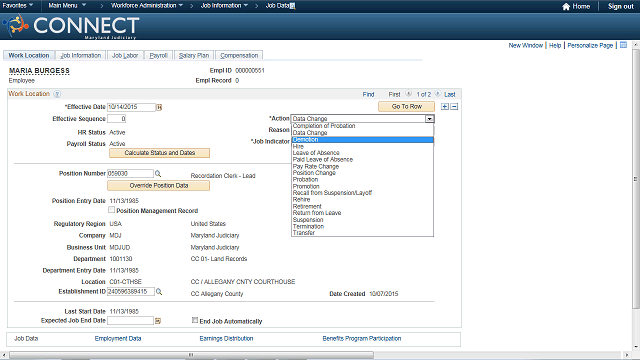This screenshot has height=360, width=640.
Task: Click the New Window link
Action: [x=525, y=45]
